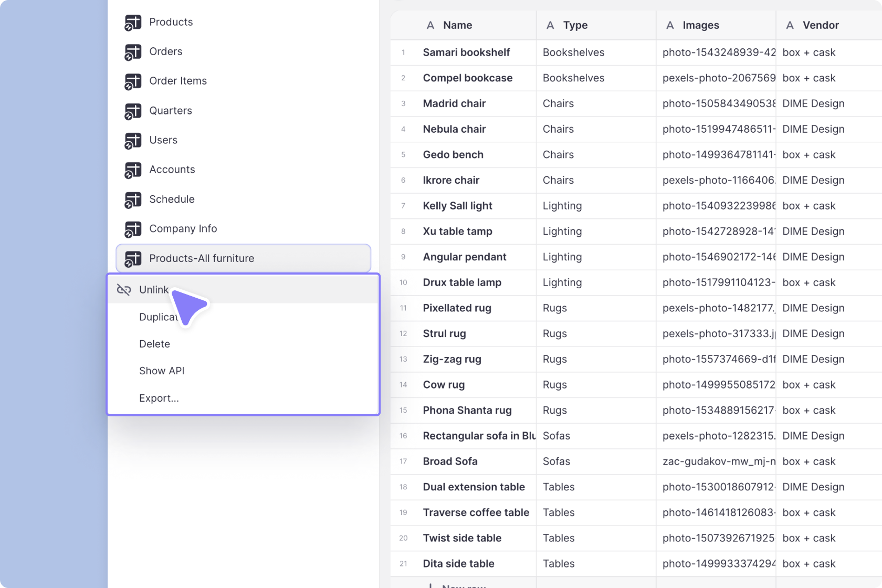Viewport: 882px width, 588px height.
Task: Click the Order Items table icon
Action: (133, 81)
